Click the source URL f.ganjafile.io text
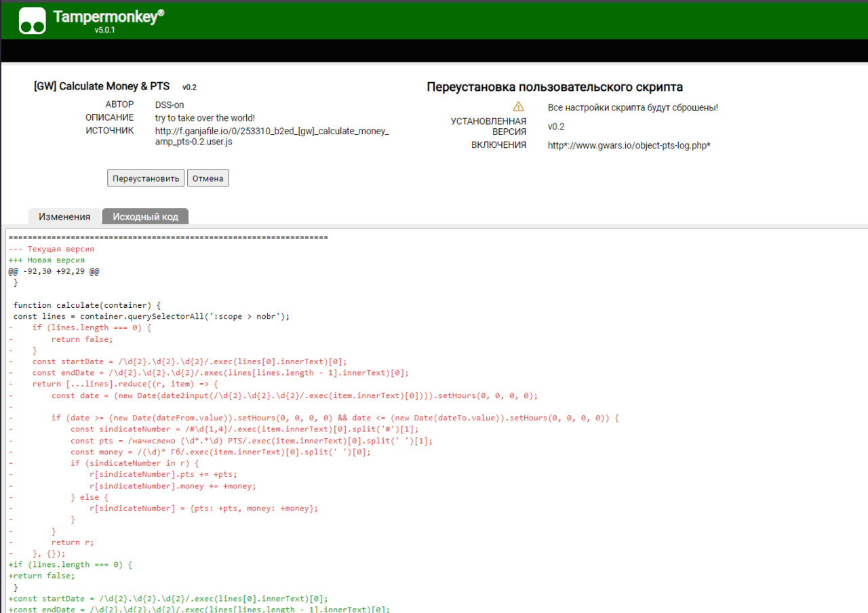868x613 pixels. pyautogui.click(x=272, y=136)
